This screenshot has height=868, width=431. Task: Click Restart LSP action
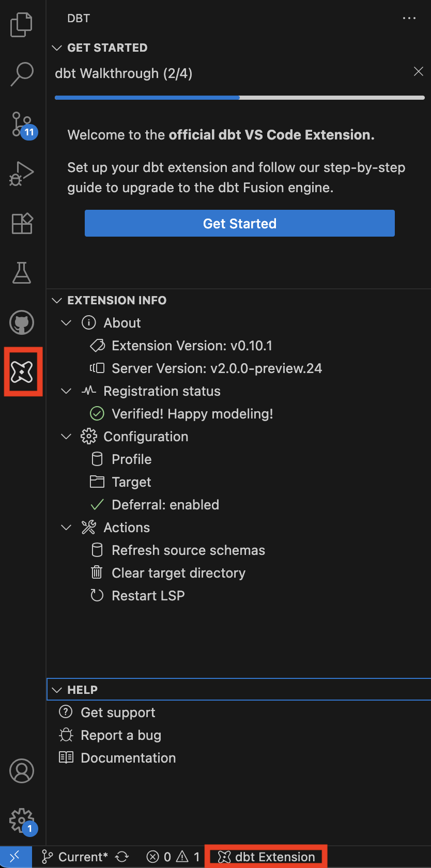148,596
